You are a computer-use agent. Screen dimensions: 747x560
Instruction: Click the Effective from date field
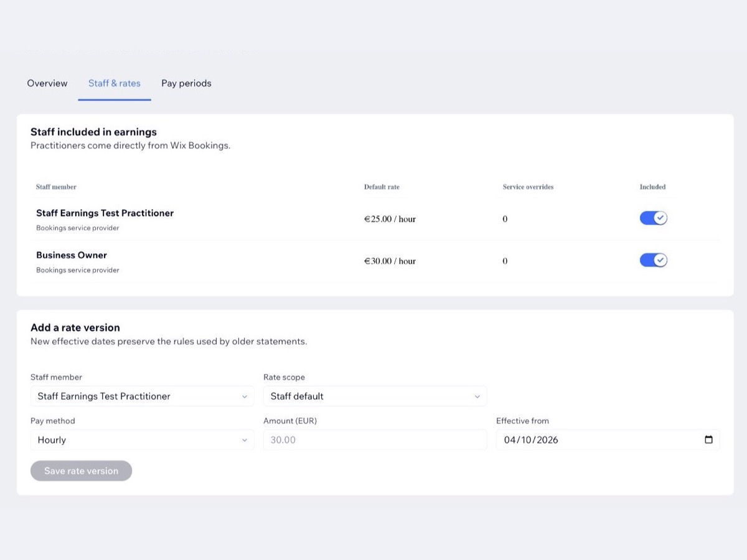point(608,440)
